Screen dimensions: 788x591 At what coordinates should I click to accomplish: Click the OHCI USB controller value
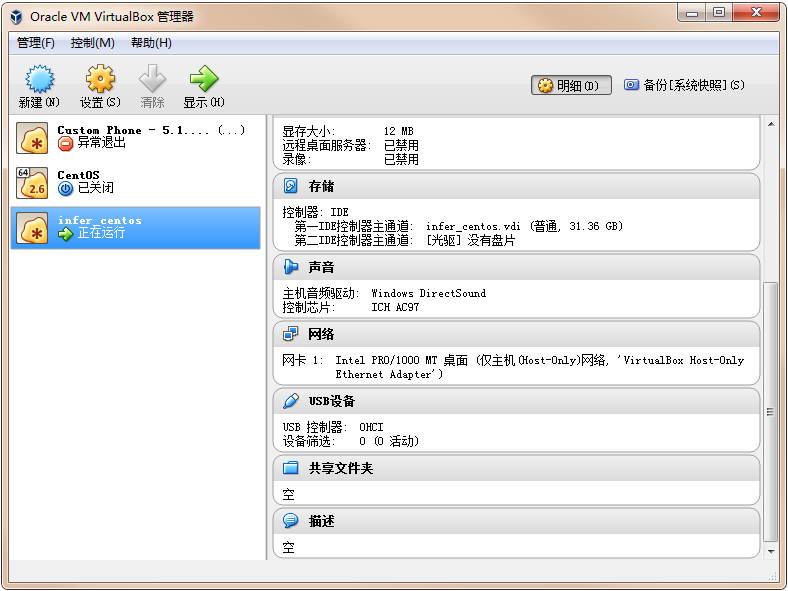click(x=371, y=427)
